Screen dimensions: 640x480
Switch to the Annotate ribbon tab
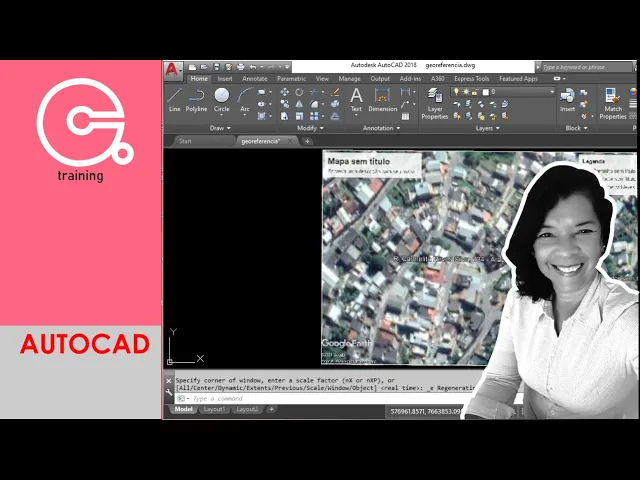point(255,79)
